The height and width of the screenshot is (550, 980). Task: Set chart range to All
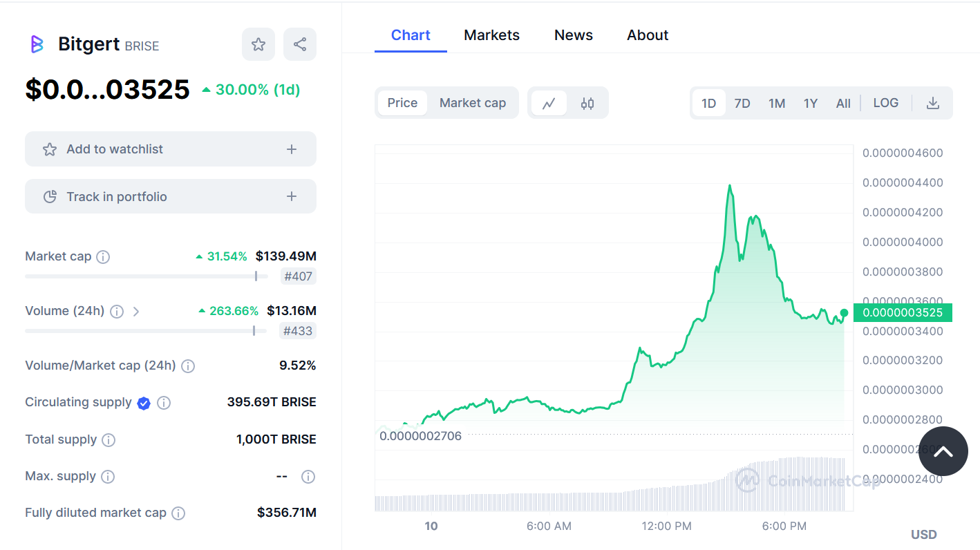[x=843, y=103]
